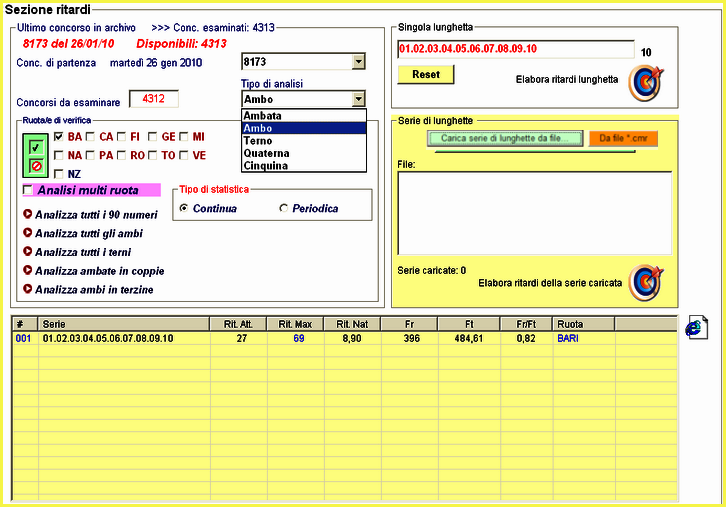Click Analizza tutti i 90 numeri link
This screenshot has width=726, height=507.
point(96,215)
